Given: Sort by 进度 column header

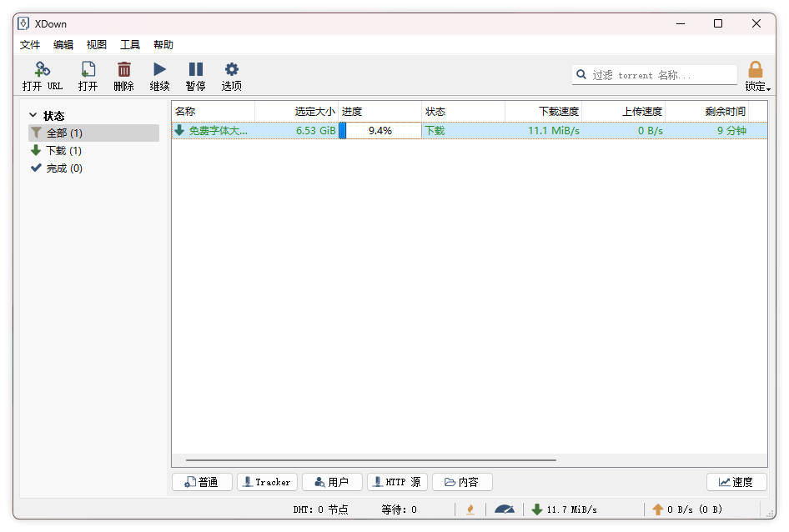Looking at the screenshot, I should [x=380, y=111].
